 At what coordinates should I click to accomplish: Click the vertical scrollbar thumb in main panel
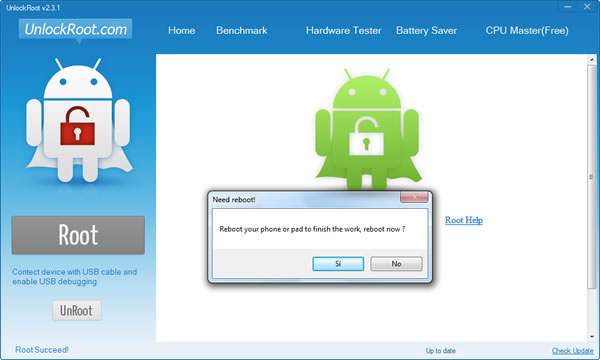[x=592, y=177]
